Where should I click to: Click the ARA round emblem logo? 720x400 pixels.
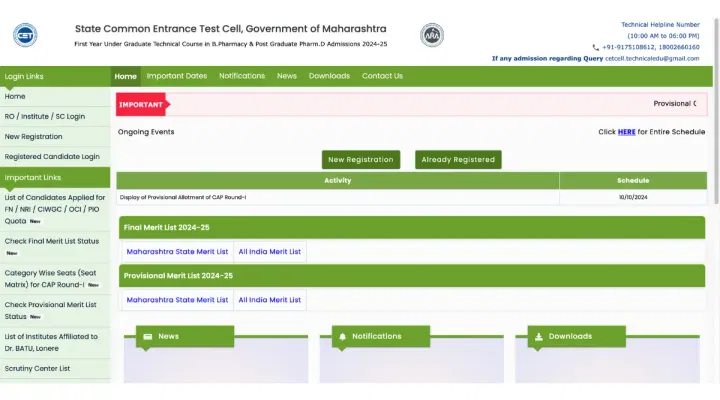click(x=432, y=35)
